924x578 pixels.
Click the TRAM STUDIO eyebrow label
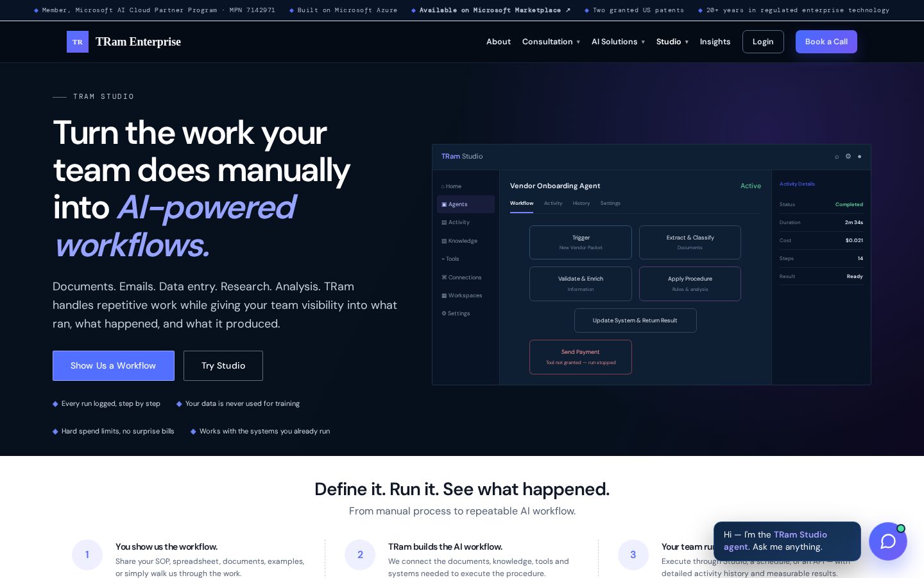click(103, 97)
